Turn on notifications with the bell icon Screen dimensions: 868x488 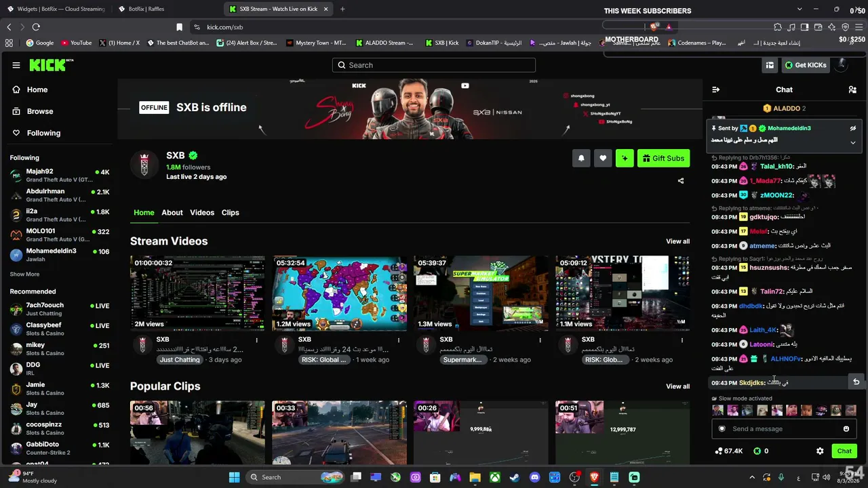tap(581, 159)
